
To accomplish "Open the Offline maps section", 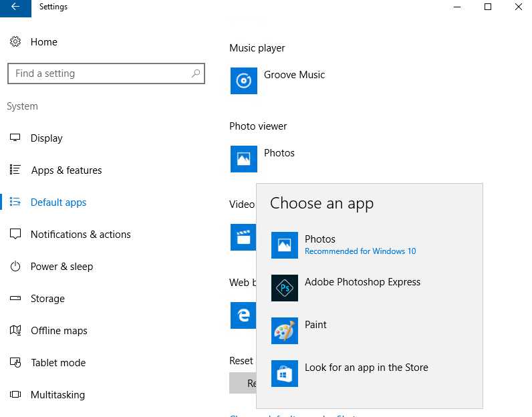I will pos(59,331).
